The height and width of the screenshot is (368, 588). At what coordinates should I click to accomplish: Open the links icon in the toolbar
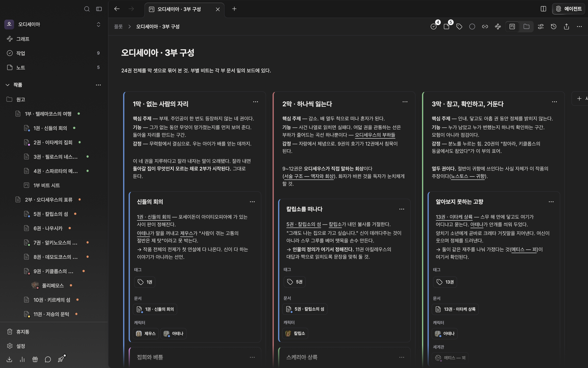485,26
